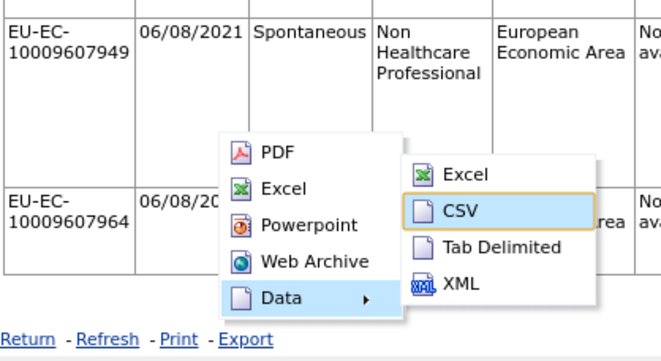Viewport: 661px width, 361px height.
Task: Select Web Archive export option
Action: point(311,262)
